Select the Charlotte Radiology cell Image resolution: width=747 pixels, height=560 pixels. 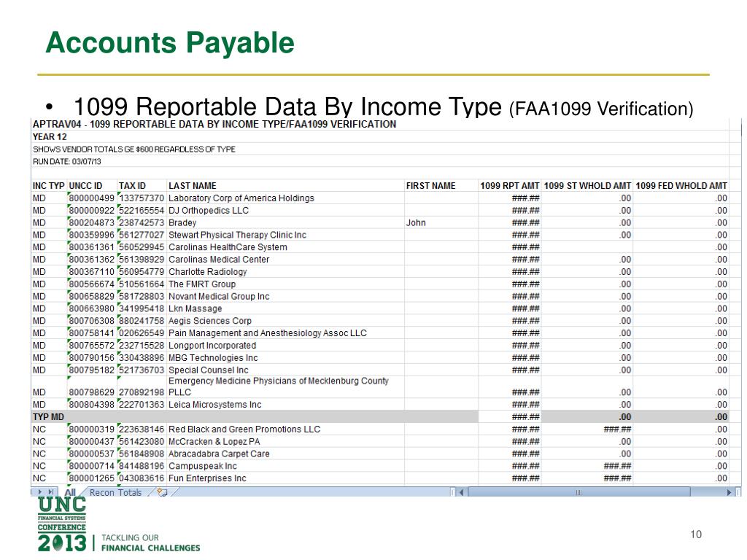click(285, 272)
